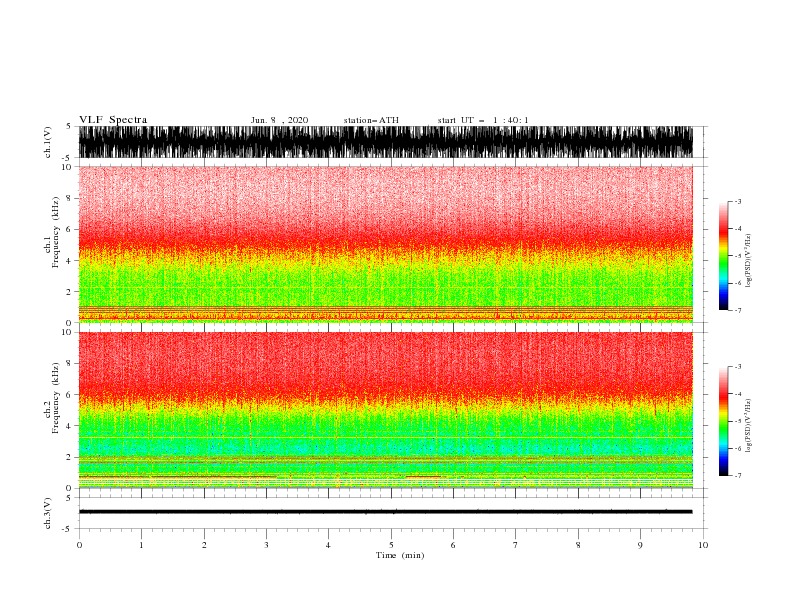Click the "-7" label on ch.1 color bar
792x612 pixels.
(737, 310)
